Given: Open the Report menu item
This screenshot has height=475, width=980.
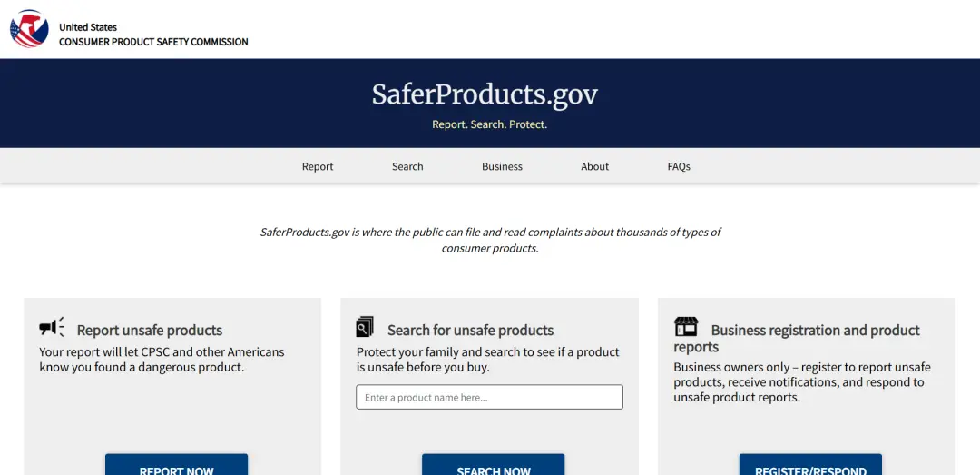Looking at the screenshot, I should point(318,166).
